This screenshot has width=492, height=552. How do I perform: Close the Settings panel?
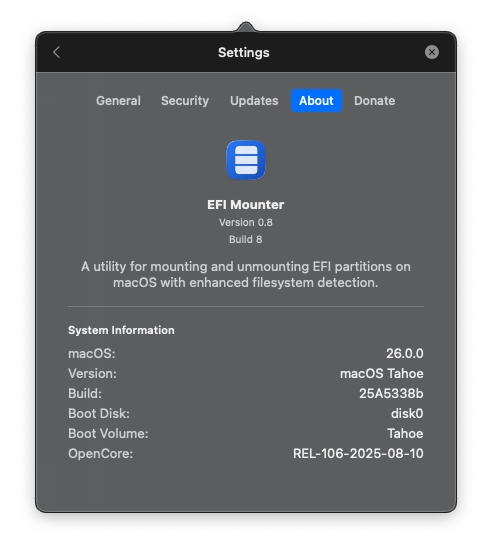point(431,52)
